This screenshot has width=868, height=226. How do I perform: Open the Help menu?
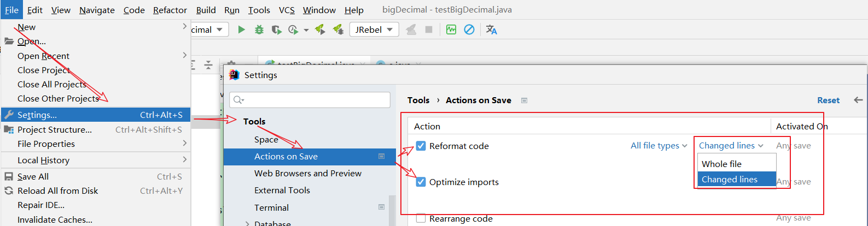(354, 10)
